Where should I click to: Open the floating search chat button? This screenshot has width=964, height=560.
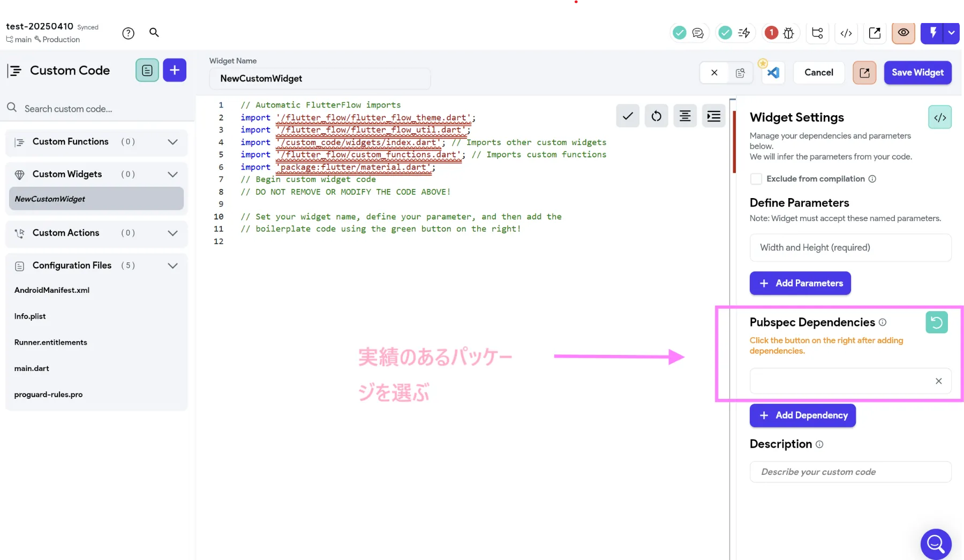click(x=936, y=544)
